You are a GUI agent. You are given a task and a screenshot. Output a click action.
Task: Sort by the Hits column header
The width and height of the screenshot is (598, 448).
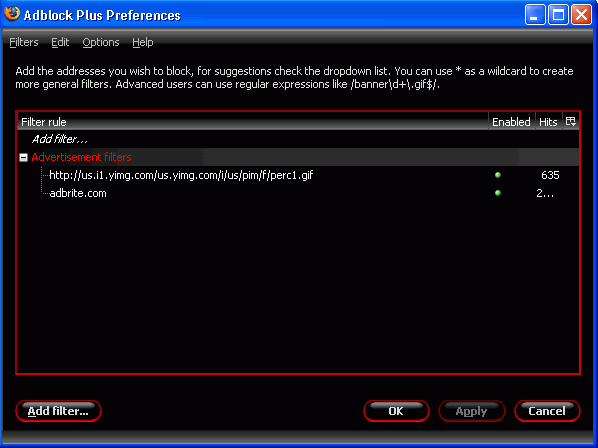(548, 122)
